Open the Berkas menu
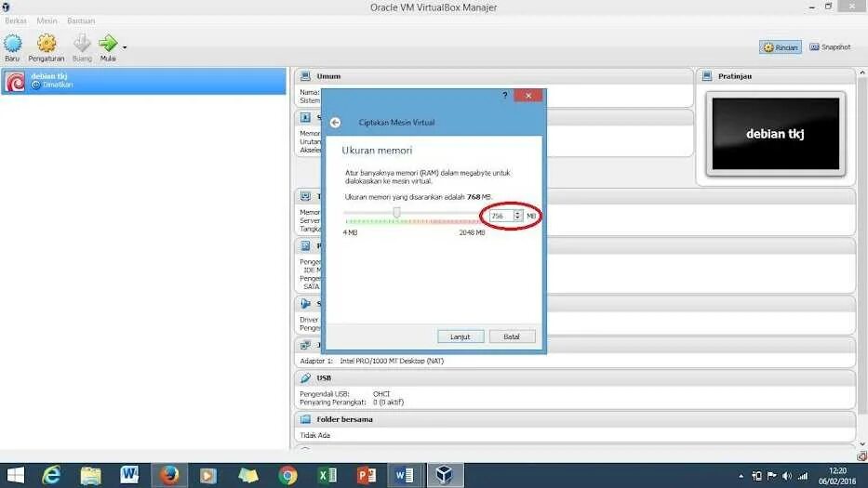The image size is (868, 488). tap(16, 20)
